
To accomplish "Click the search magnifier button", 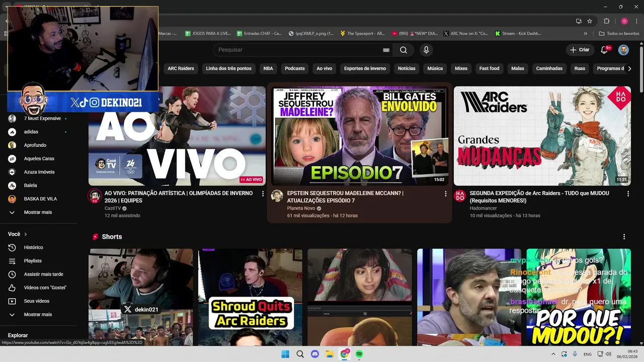I will pyautogui.click(x=404, y=50).
